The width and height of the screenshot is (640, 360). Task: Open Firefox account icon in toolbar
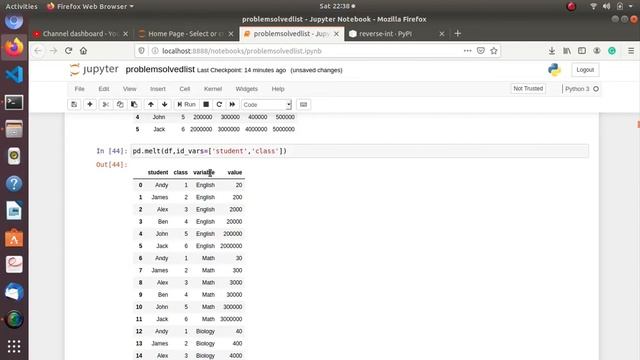coord(597,51)
